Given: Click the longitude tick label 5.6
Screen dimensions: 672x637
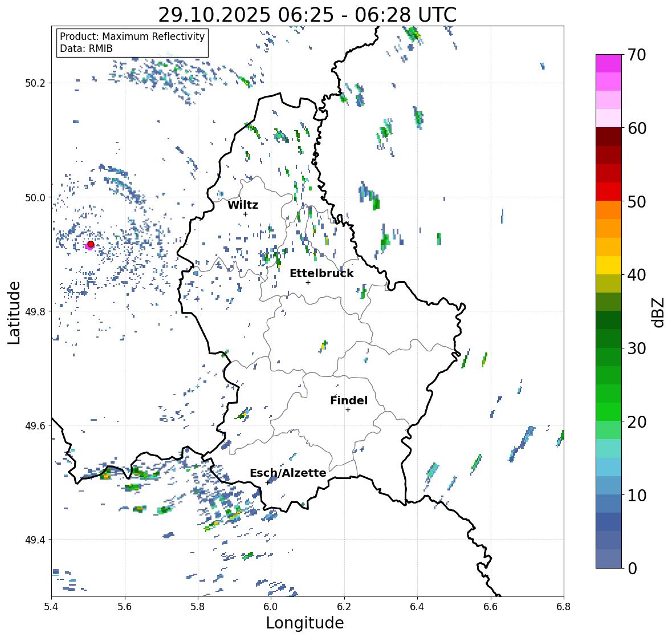Looking at the screenshot, I should coord(125,607).
